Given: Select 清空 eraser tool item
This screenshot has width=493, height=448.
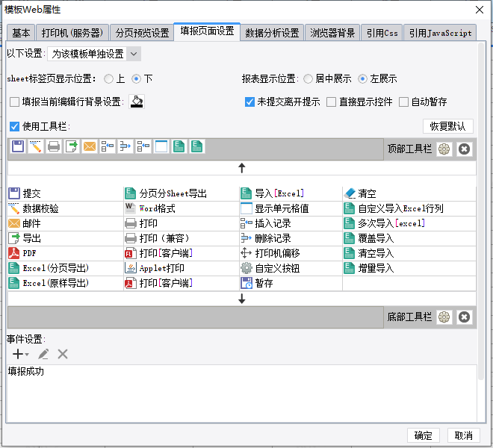Looking at the screenshot, I should click(x=409, y=193).
